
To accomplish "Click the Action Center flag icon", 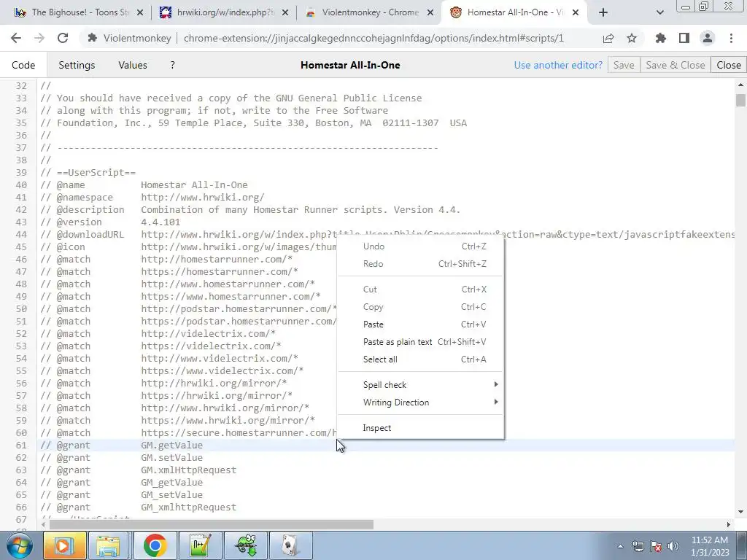I will click(656, 546).
